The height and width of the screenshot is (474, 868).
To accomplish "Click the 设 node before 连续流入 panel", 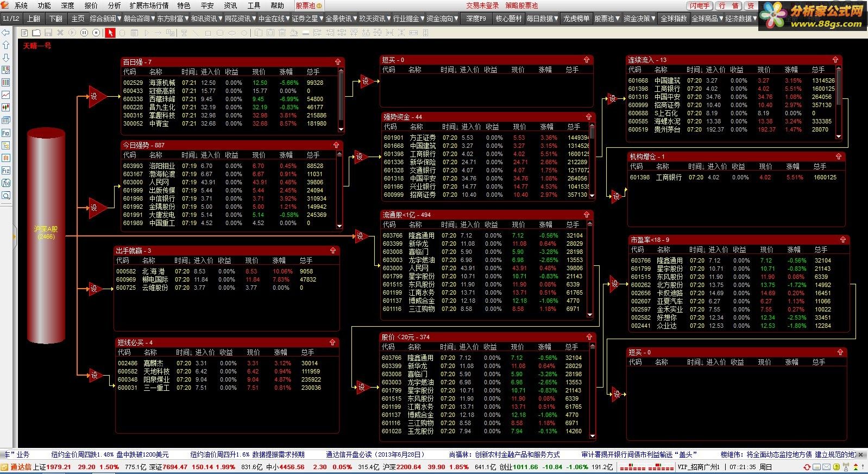I will tap(613, 98).
